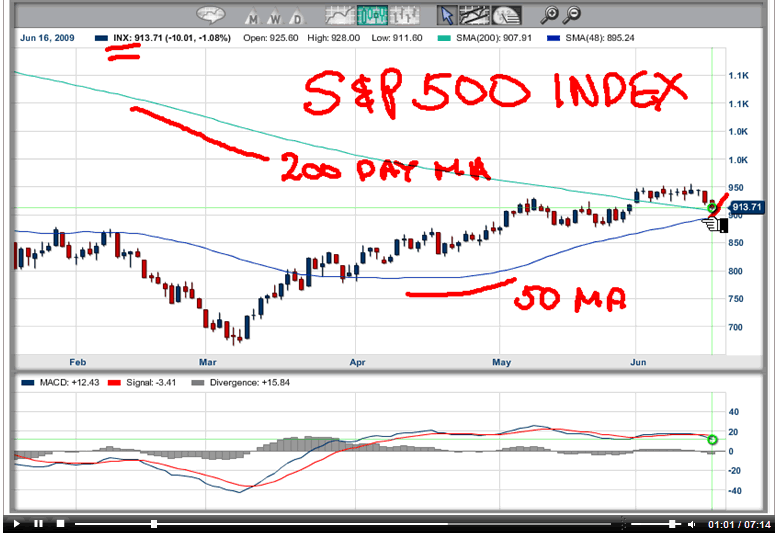
Task: Click the SMA(48) blue legend swatch
Action: [x=553, y=38]
